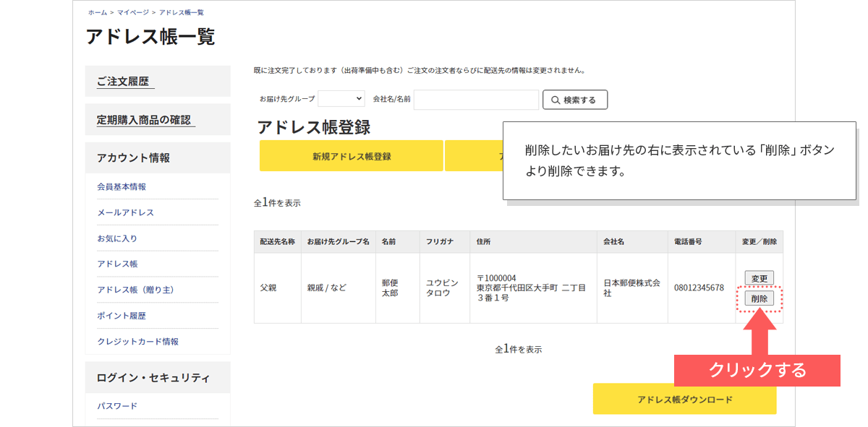Viewport: 868px width, 427px height.
Task: Click the 新規アドレス帳登録 yellow button
Action: (352, 156)
